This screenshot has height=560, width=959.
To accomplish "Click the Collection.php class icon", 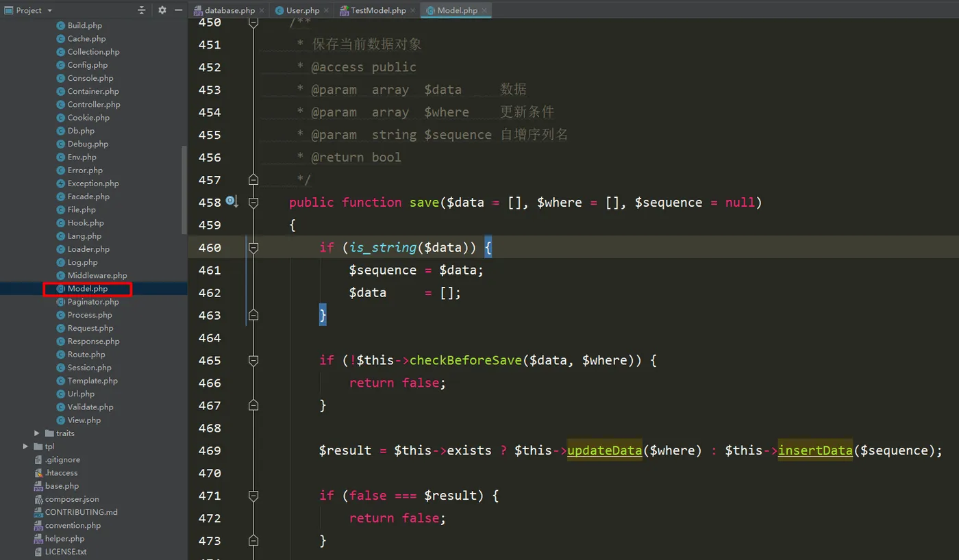I will [60, 51].
